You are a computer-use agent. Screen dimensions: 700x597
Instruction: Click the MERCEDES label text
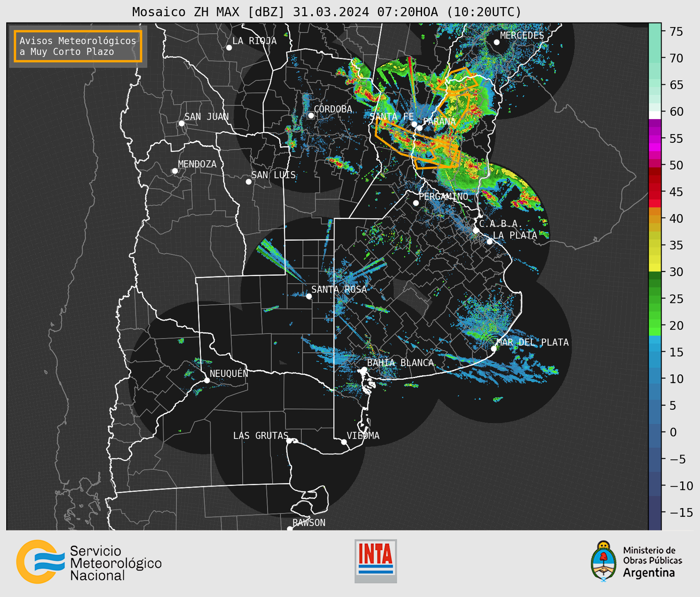pos(522,35)
